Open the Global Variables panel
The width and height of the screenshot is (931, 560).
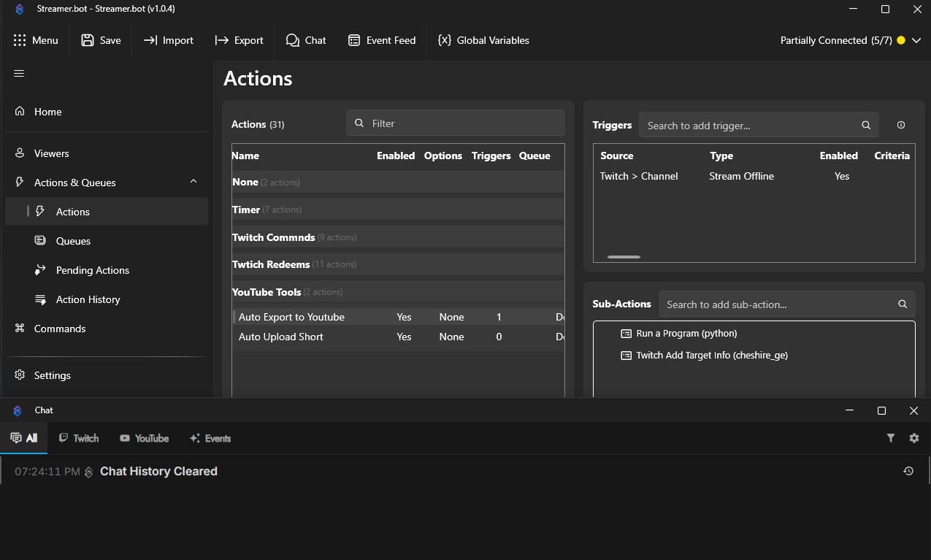tap(483, 40)
